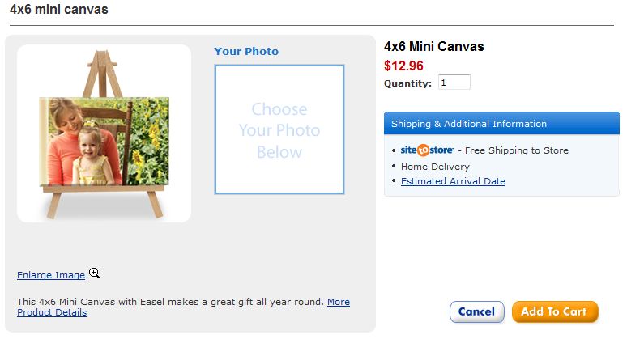Select the Home Delivery bullet item

pyautogui.click(x=435, y=167)
